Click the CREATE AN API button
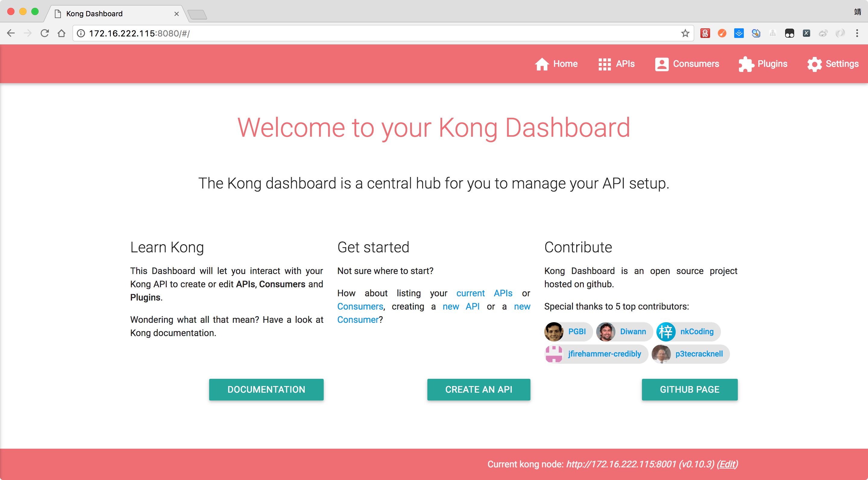 click(479, 389)
